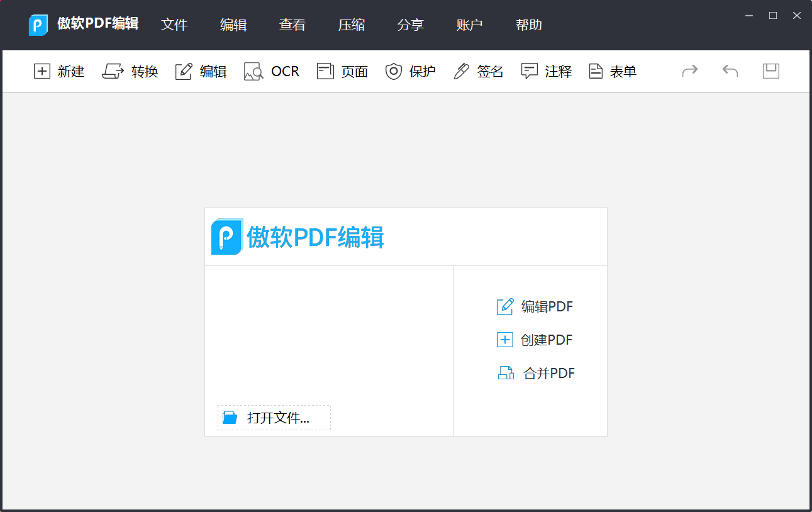The height and width of the screenshot is (512, 812).
Task: Maximize the application window
Action: pyautogui.click(x=773, y=16)
